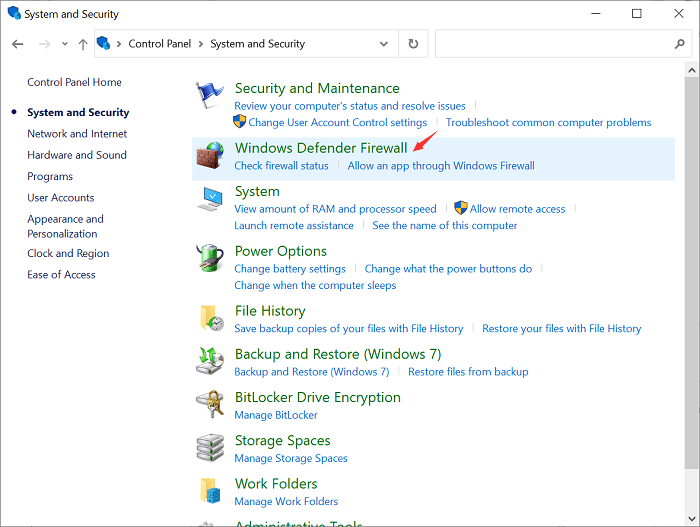Open User Accounts category
Screen dimensions: 700x527
tap(61, 198)
